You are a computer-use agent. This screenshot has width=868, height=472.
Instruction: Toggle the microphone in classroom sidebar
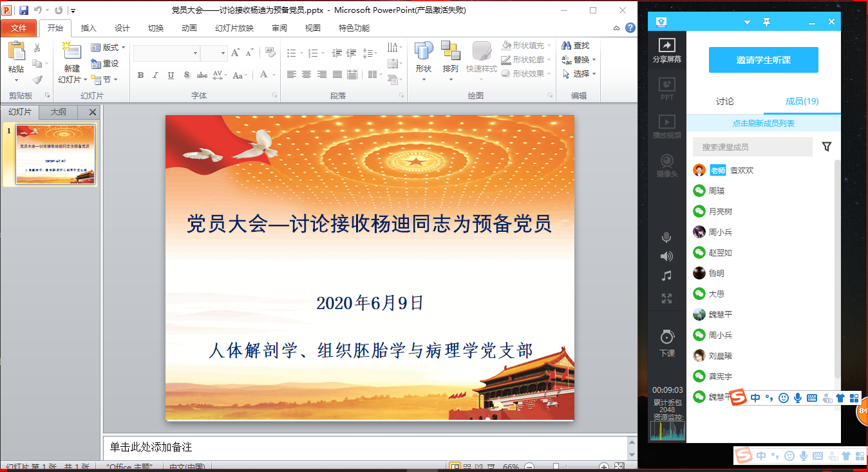click(666, 237)
